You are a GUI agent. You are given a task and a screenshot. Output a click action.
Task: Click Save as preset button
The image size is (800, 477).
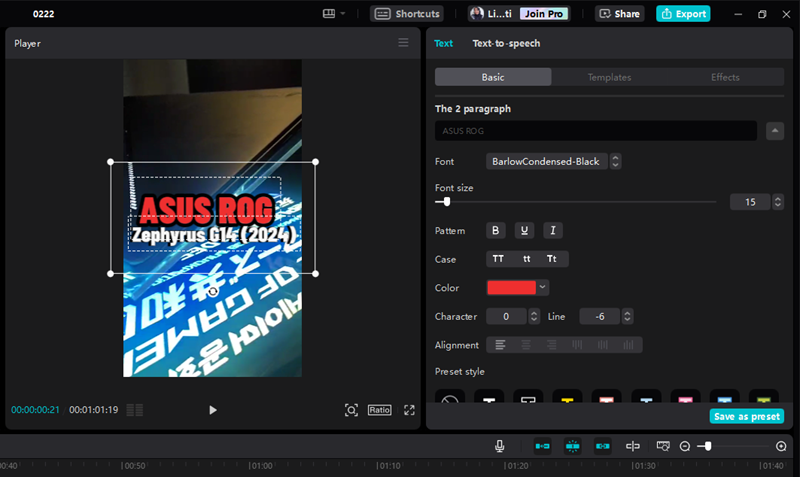click(746, 416)
